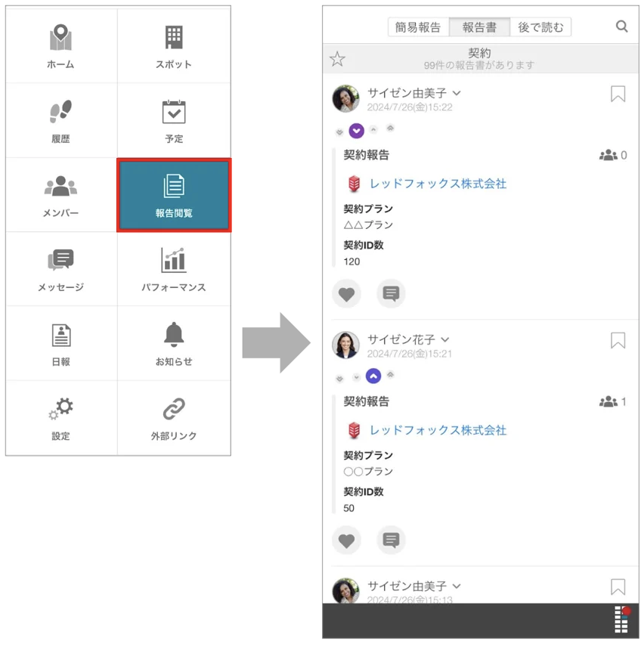Open comments on the first 契約報告
This screenshot has height=647, width=644.
391,294
